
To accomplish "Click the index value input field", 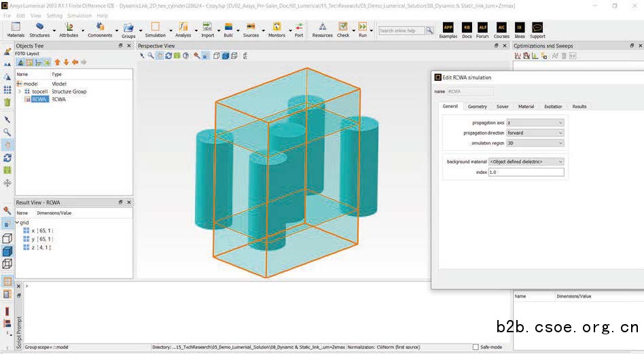I will (526, 173).
